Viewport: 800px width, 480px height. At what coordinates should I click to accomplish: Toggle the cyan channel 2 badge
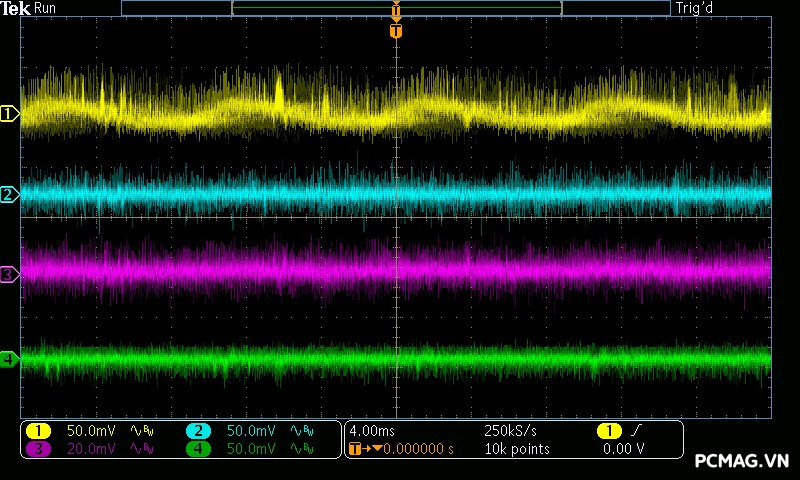pyautogui.click(x=198, y=431)
